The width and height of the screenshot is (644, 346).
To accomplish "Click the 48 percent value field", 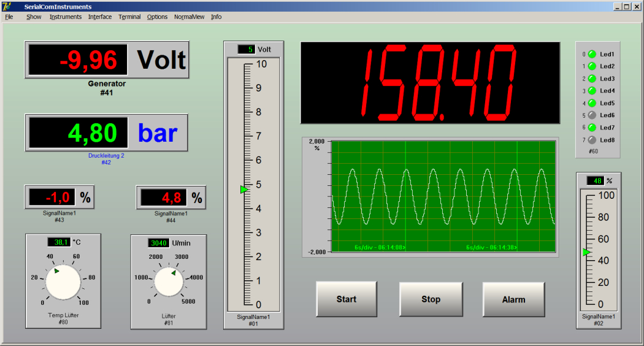I will pos(595,181).
